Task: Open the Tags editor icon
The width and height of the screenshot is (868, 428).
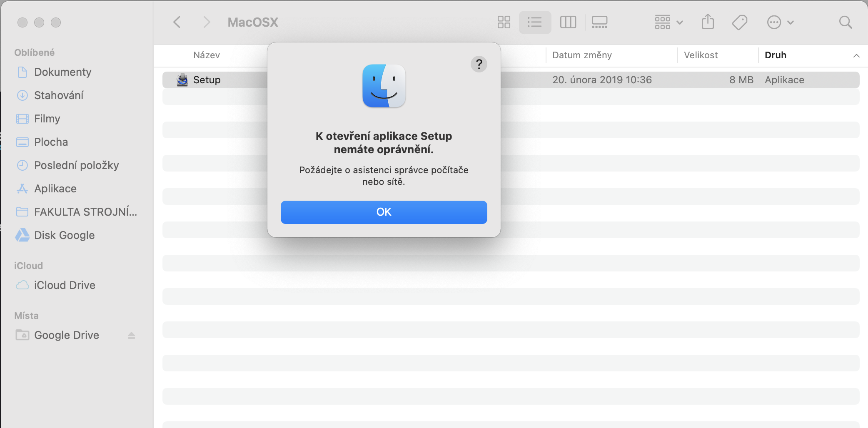Action: [740, 22]
